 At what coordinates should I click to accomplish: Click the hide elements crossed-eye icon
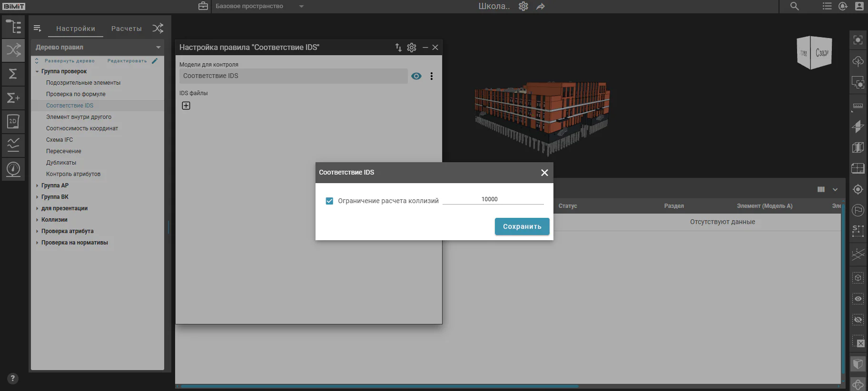pyautogui.click(x=858, y=320)
